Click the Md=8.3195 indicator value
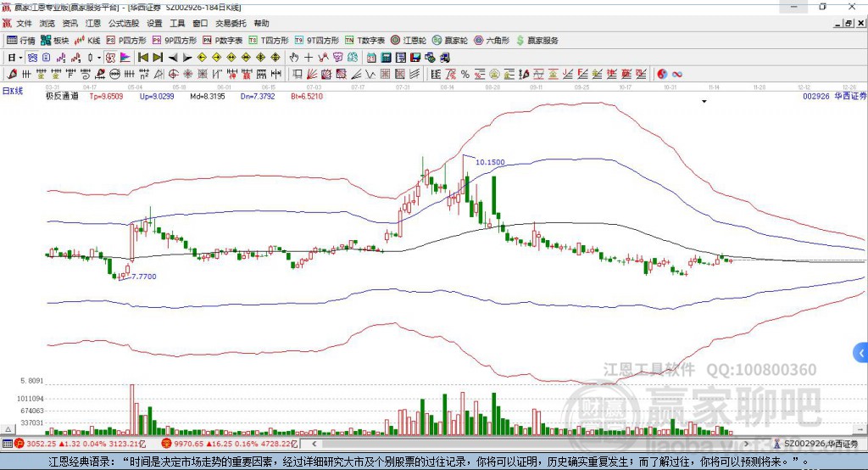Screen dimensions: 868x470 tap(208, 96)
